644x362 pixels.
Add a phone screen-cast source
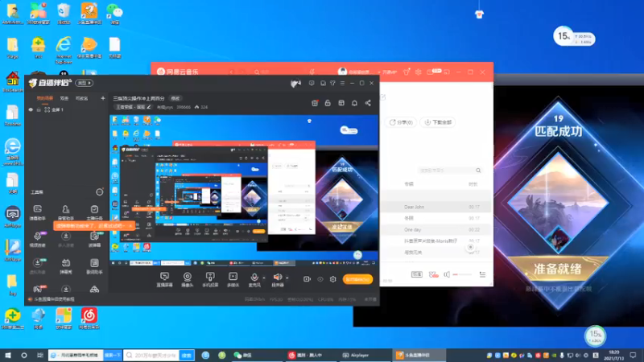pyautogui.click(x=210, y=279)
